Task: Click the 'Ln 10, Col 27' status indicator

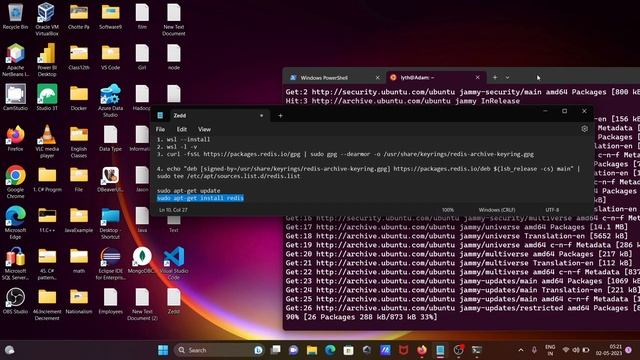Action: (173, 210)
